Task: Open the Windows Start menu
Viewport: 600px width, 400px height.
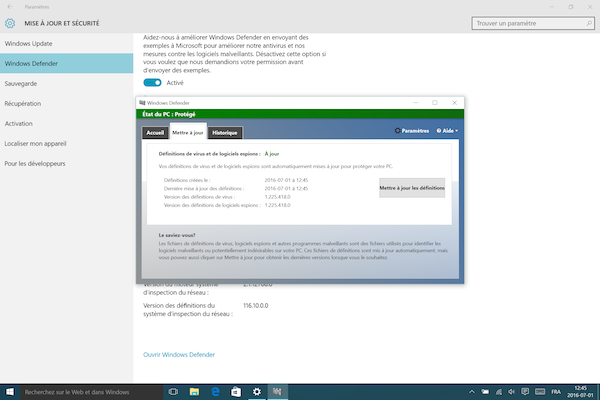Action: coord(10,392)
